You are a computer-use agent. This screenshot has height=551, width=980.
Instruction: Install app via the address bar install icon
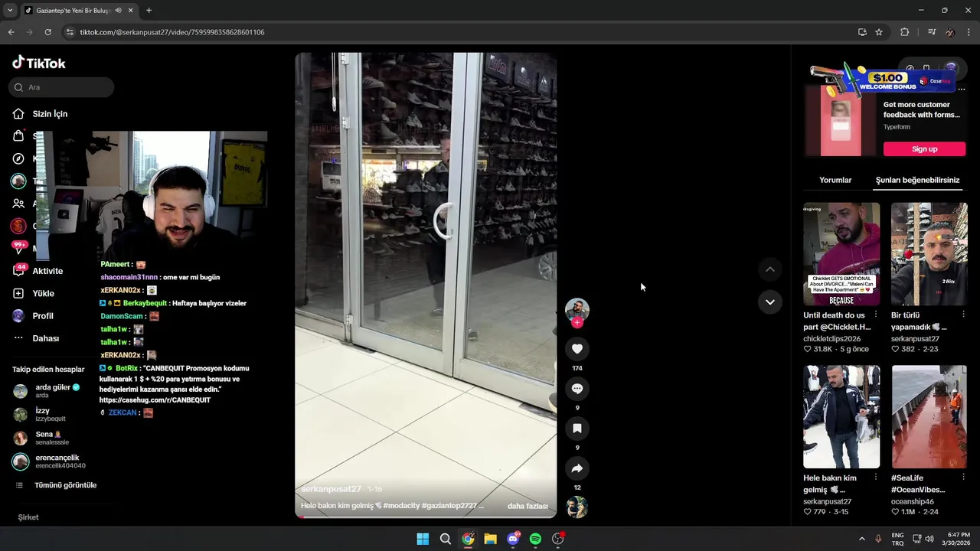[x=862, y=32]
